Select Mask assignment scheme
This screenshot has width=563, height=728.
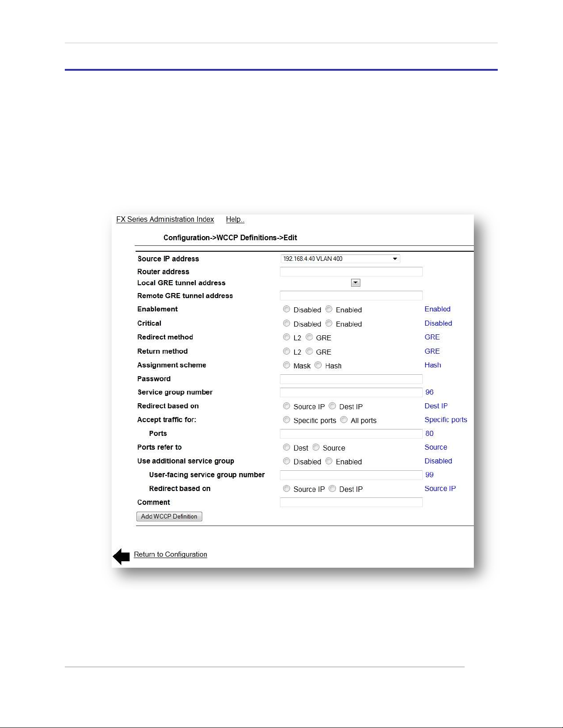pos(287,365)
